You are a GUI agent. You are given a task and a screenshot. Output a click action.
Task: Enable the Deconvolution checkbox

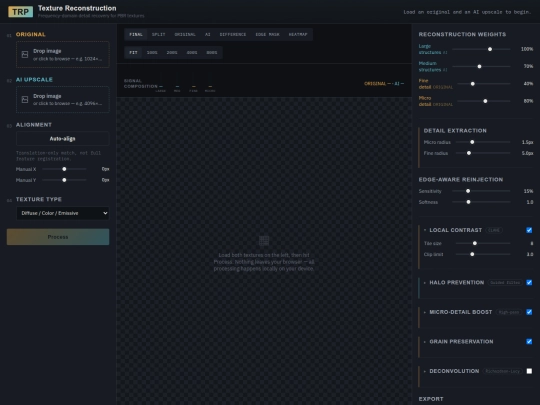[529, 371]
